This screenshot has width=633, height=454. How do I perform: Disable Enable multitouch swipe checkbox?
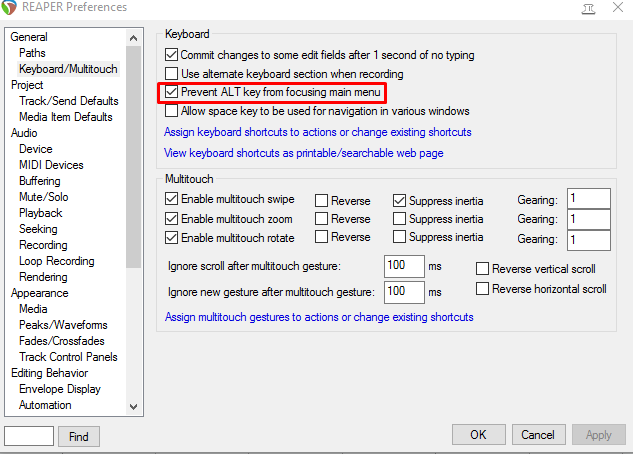pos(172,199)
